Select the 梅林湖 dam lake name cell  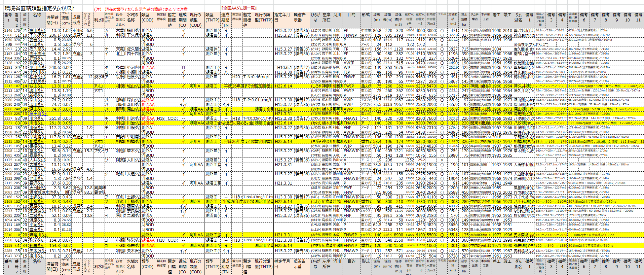(x=524, y=77)
